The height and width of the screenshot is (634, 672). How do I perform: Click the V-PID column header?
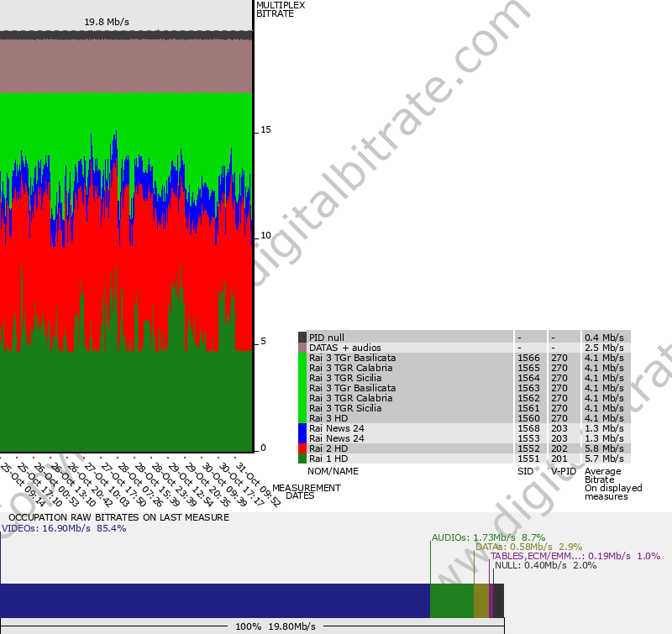tap(564, 471)
